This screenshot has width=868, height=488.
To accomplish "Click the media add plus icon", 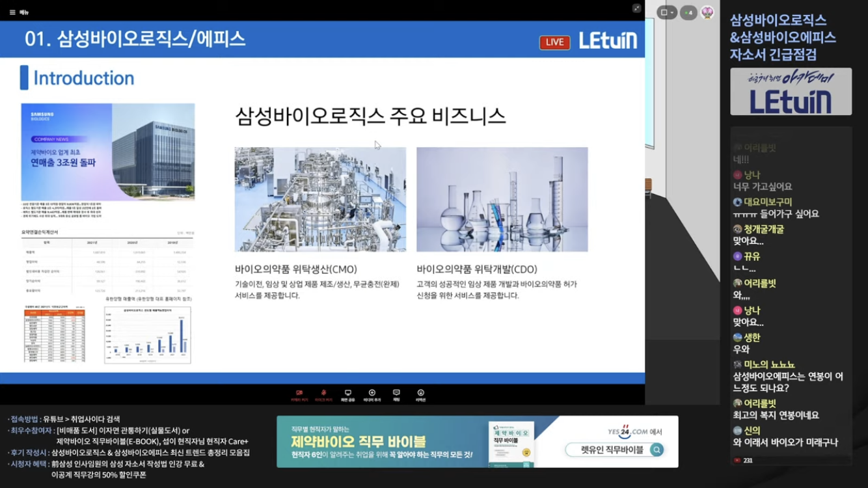I will [x=372, y=396].
